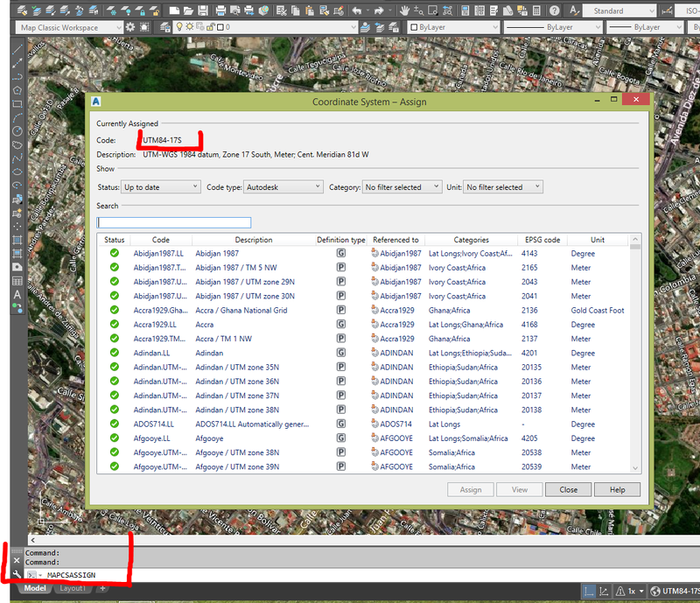Click the Save disk icon
Image resolution: width=700 pixels, height=603 pixels.
[203, 11]
